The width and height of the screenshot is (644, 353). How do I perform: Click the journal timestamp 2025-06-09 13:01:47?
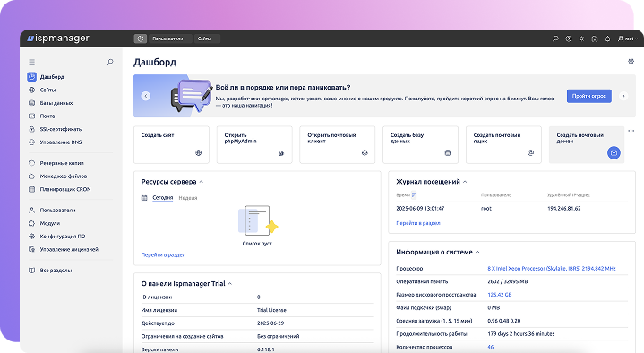click(x=420, y=209)
